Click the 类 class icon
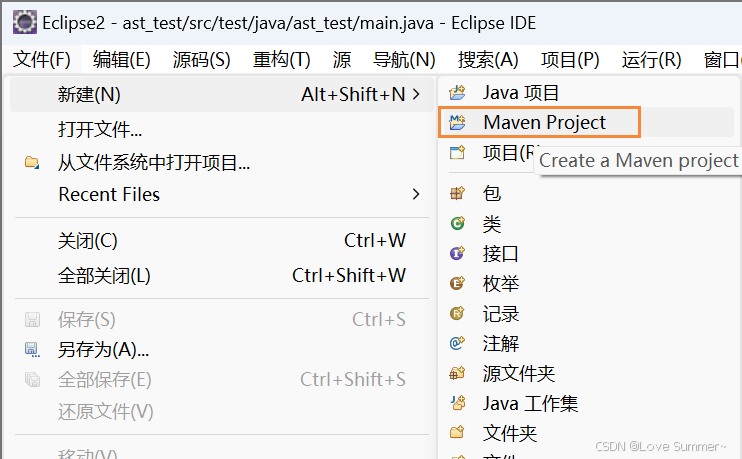This screenshot has height=459, width=742. (457, 223)
